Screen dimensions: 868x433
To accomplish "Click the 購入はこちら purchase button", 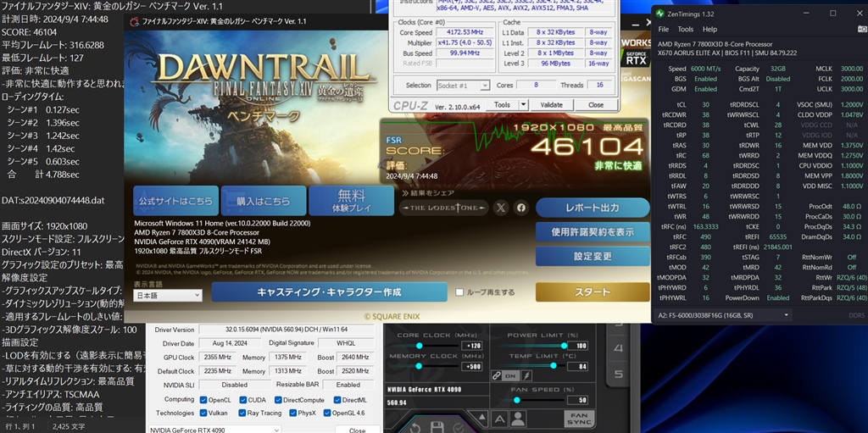I will coord(264,201).
